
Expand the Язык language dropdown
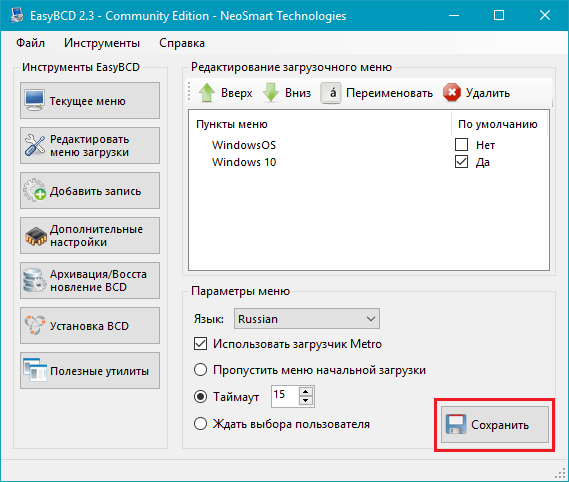tap(307, 319)
